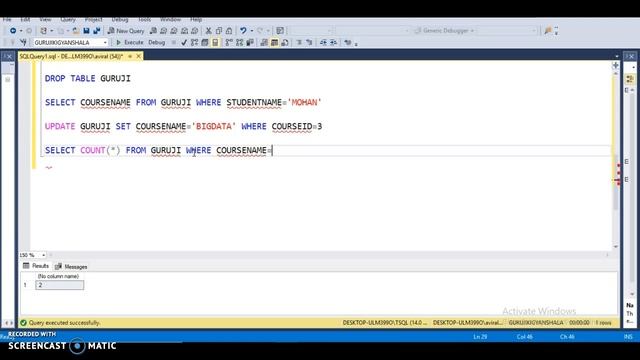Switch to the Results tab
The height and width of the screenshot is (360, 640).
(x=36, y=266)
